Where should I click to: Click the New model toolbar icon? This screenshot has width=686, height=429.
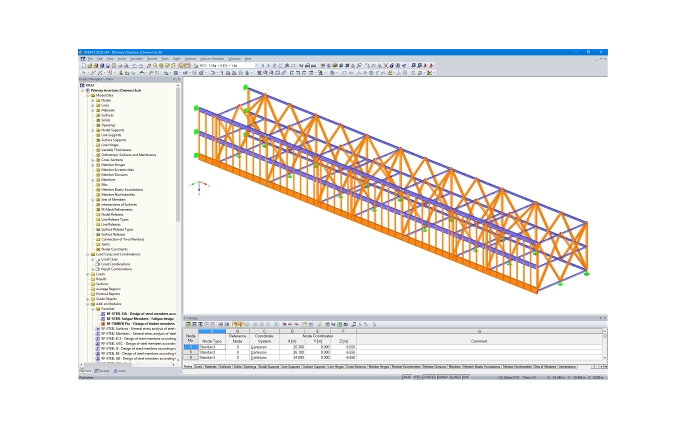pyautogui.click(x=83, y=66)
